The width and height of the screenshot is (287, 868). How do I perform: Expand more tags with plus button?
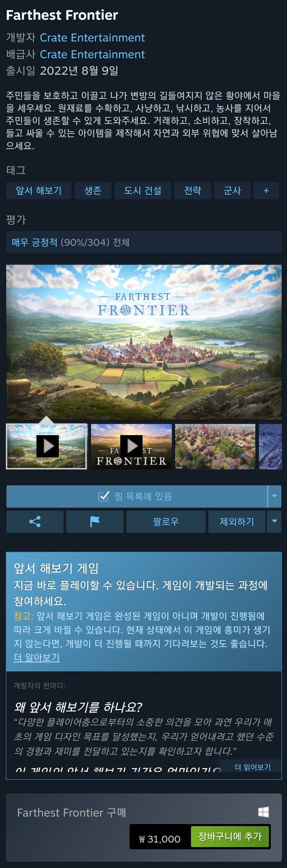[266, 191]
